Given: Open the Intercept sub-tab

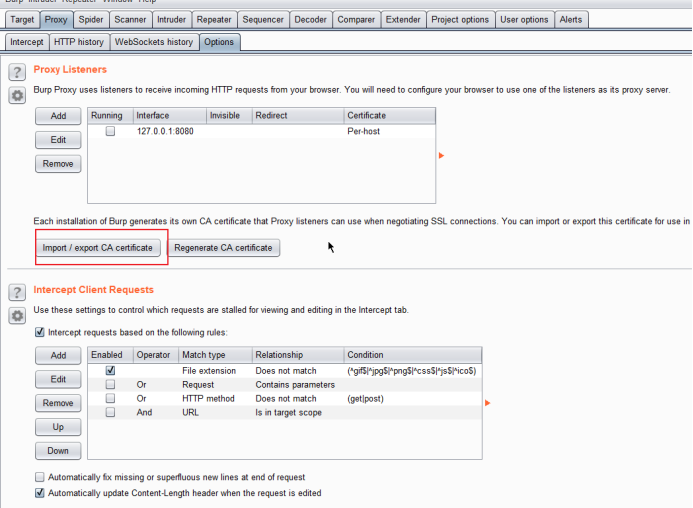Looking at the screenshot, I should (x=27, y=42).
